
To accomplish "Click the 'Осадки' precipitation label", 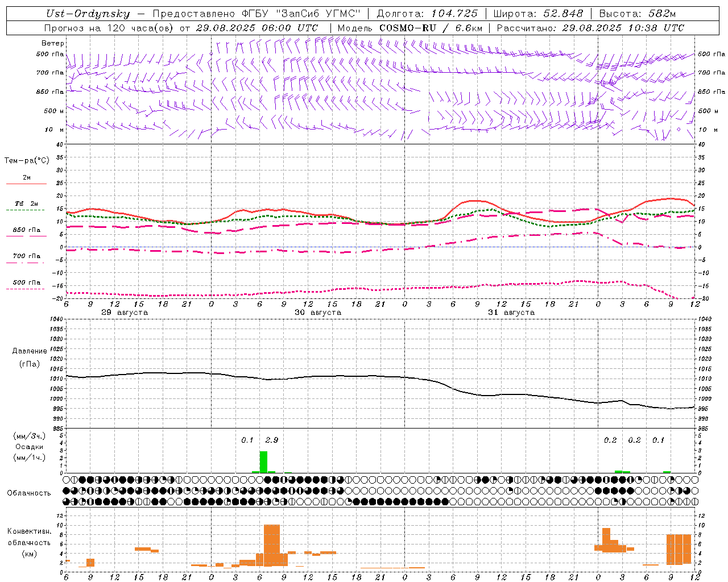I will point(29,447).
